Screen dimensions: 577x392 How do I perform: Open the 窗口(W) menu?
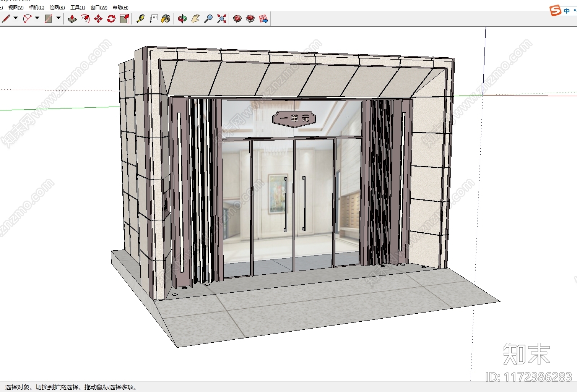point(99,8)
